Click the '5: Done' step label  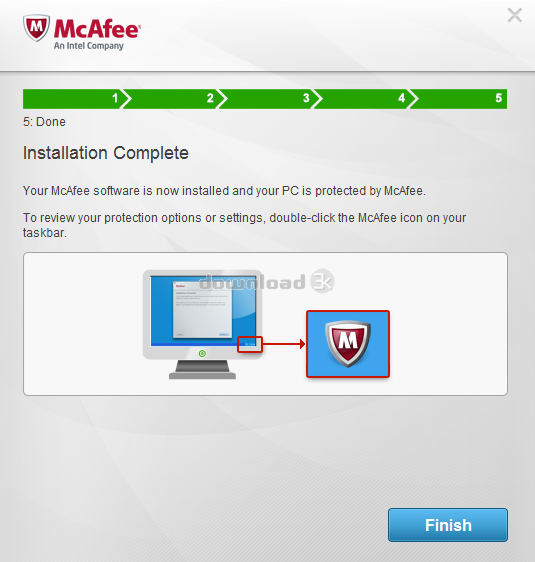[44, 122]
